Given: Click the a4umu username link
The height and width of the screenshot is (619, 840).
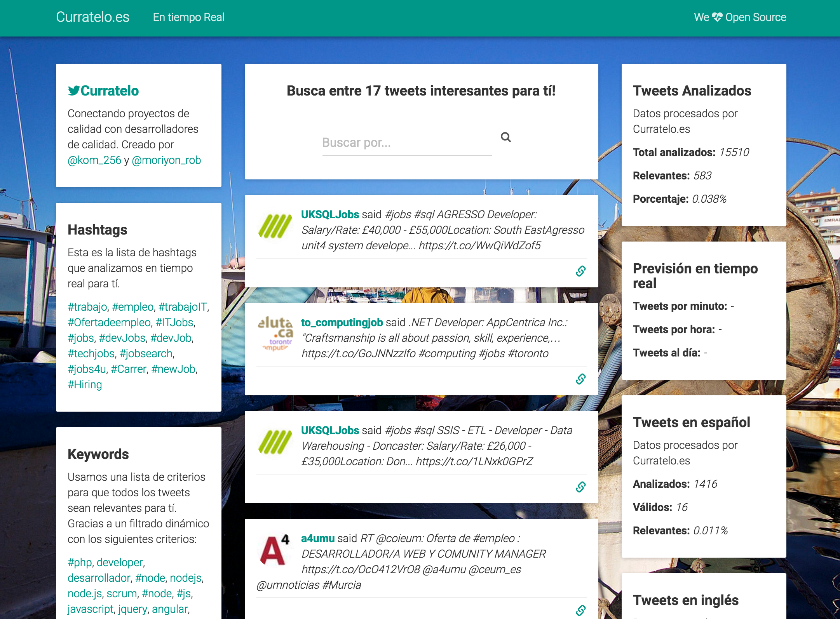Looking at the screenshot, I should point(317,539).
